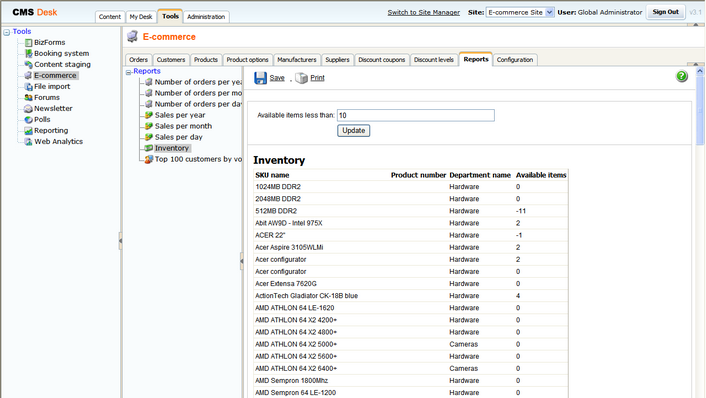This screenshot has width=706, height=398.
Task: Click the Sales per day report icon
Action: click(x=149, y=137)
